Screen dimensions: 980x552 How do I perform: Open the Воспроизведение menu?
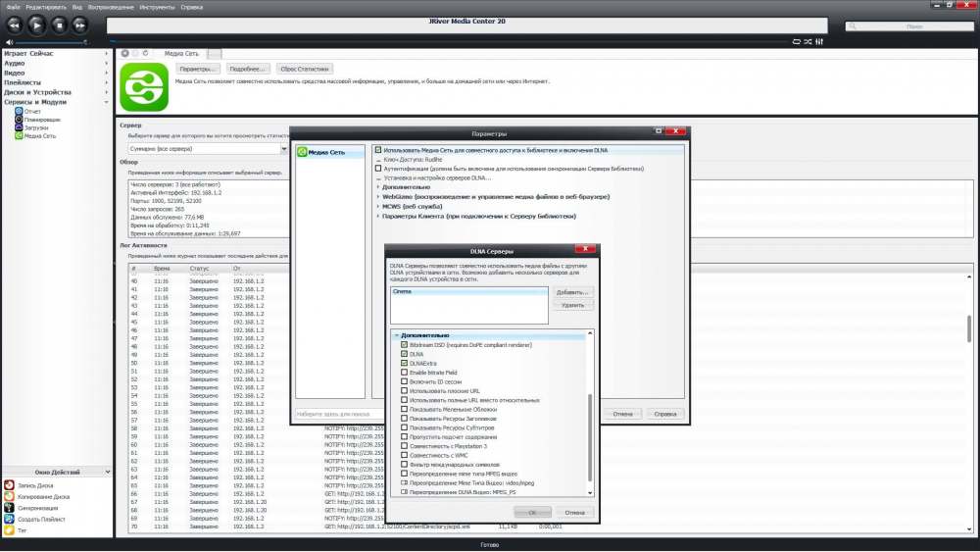tap(111, 7)
